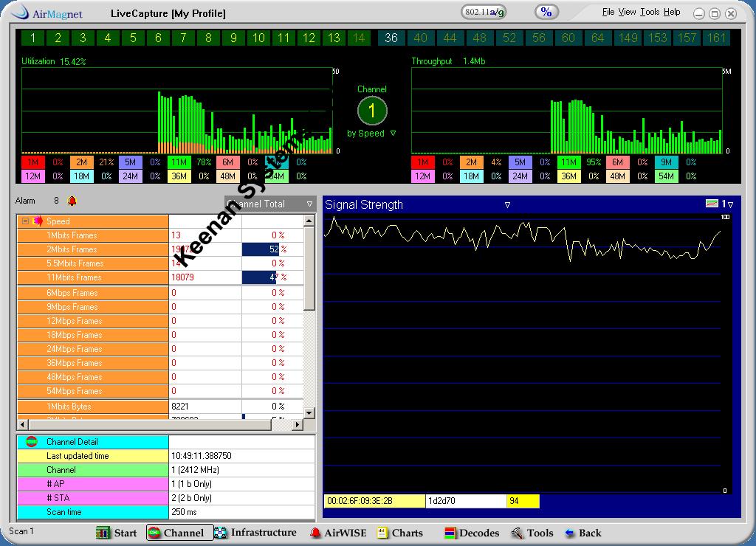Viewport: 756px width, 546px height.
Task: Open the View menu
Action: 628,12
